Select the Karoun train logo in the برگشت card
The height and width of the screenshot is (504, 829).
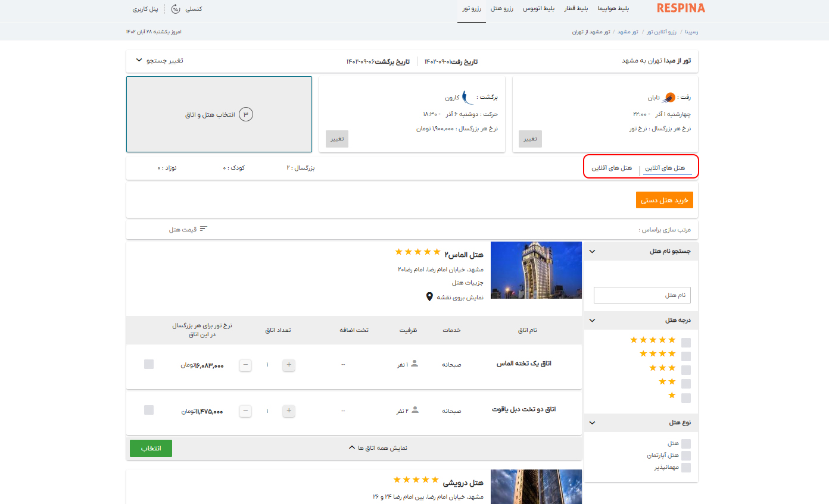(x=468, y=96)
